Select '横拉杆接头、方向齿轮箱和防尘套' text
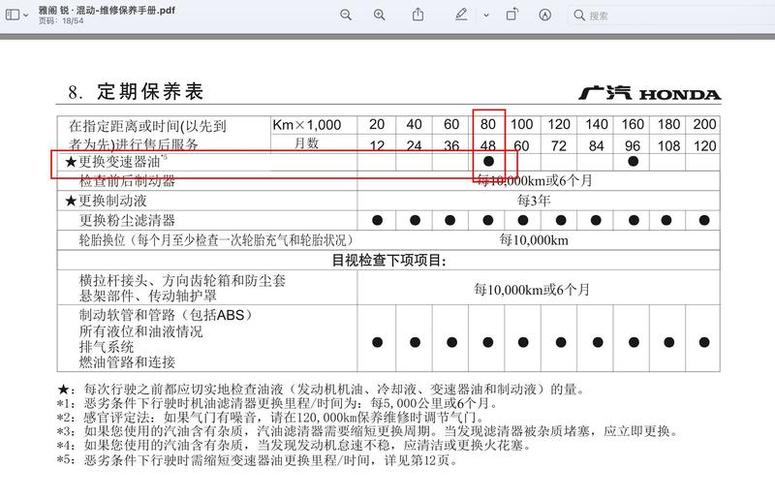775x500 pixels. (182, 281)
